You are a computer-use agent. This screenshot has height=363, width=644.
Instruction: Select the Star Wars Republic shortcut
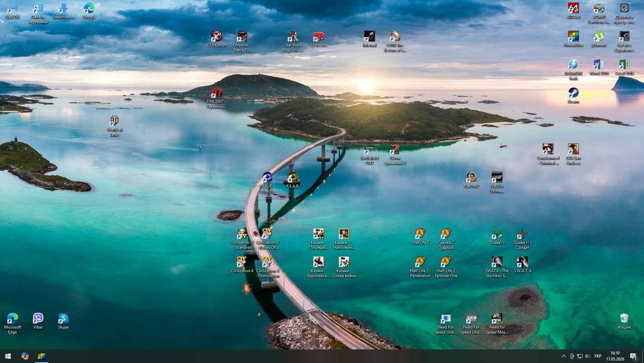293,41
